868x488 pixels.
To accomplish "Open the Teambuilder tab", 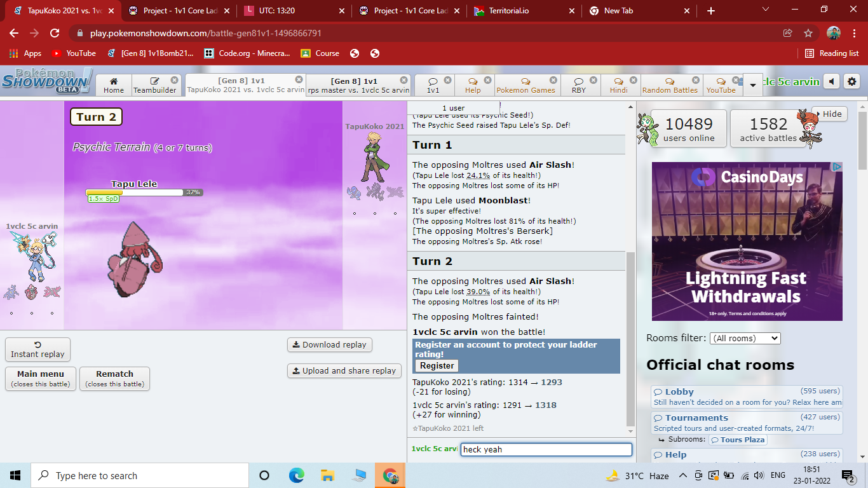I will point(156,85).
